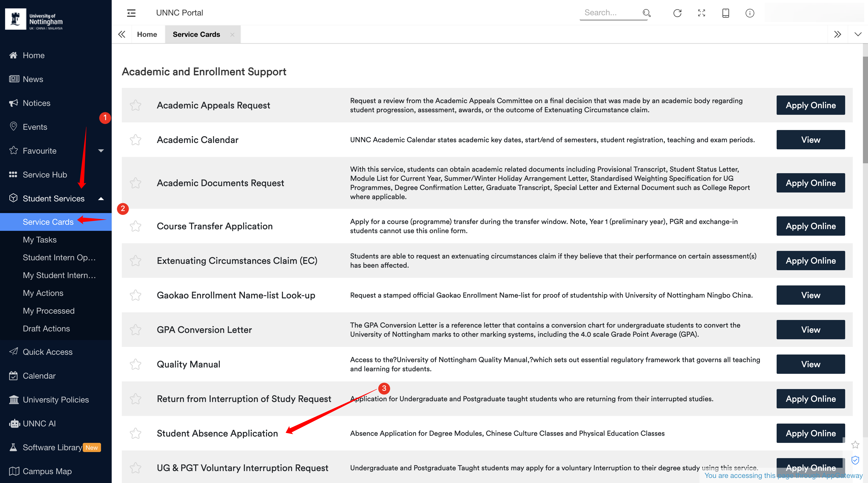The height and width of the screenshot is (483, 868).
Task: Apply Online for Course Transfer Application
Action: 810,226
